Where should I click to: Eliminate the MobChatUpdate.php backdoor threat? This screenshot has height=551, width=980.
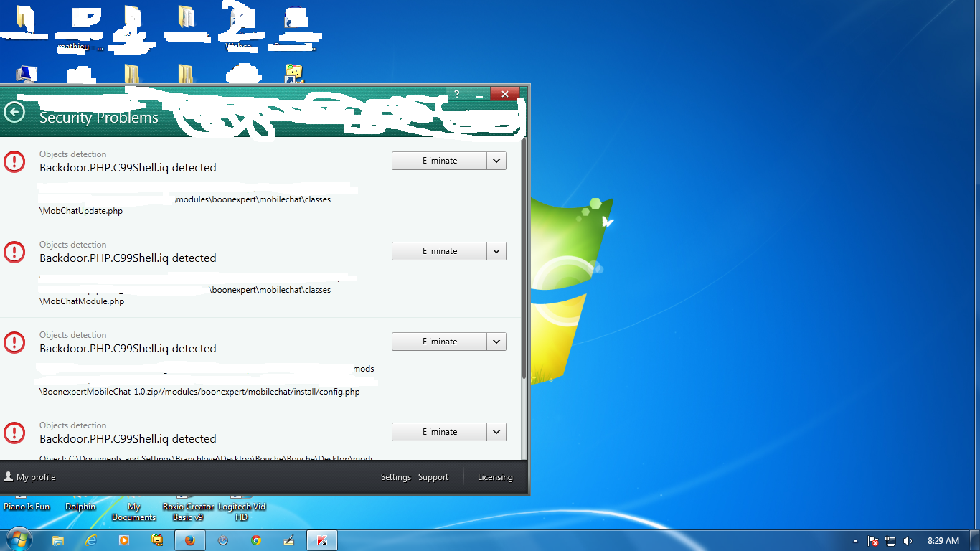(439, 161)
